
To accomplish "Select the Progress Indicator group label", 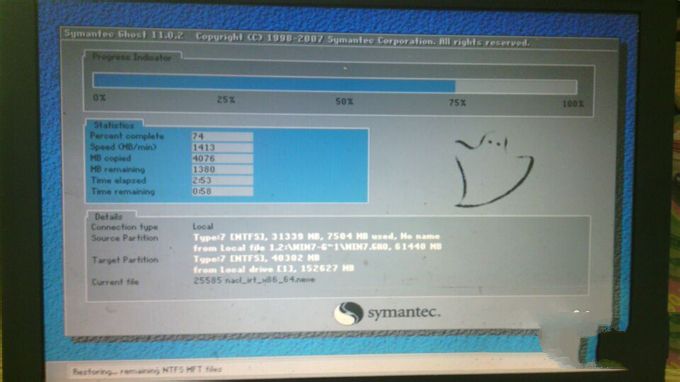I will coord(132,57).
